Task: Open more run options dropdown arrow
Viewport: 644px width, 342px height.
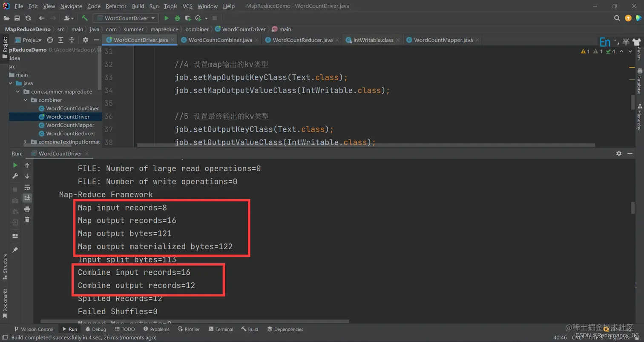Action: (207, 18)
